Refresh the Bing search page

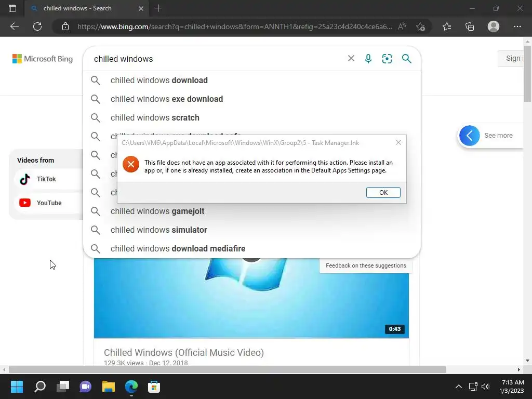point(37,26)
